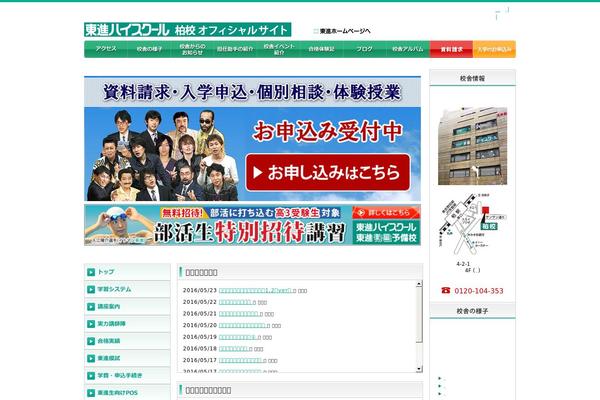
Task: Open the news entry dated 2016/05/18
Action: pyautogui.click(x=233, y=349)
